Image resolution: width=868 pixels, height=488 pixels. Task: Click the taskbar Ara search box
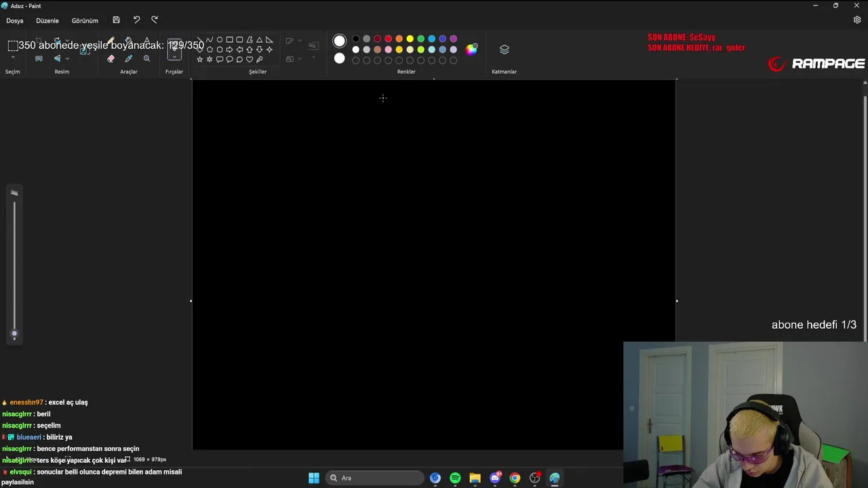pos(375,478)
